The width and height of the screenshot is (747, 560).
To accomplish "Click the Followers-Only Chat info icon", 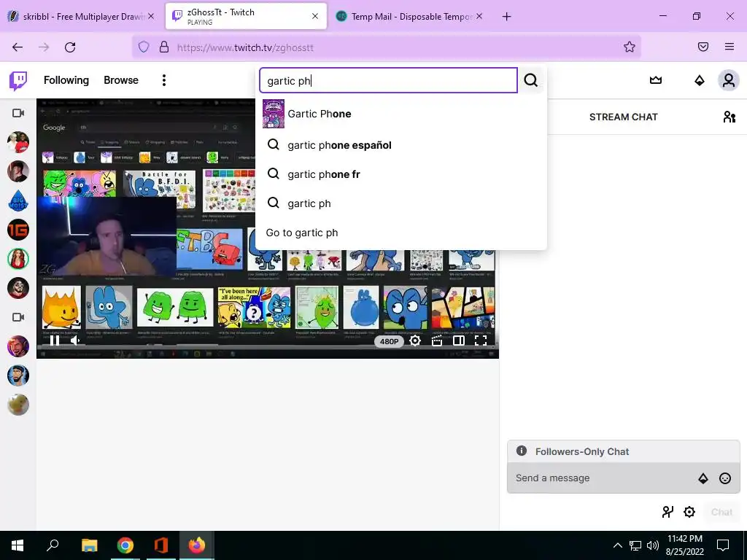I will pos(522,451).
